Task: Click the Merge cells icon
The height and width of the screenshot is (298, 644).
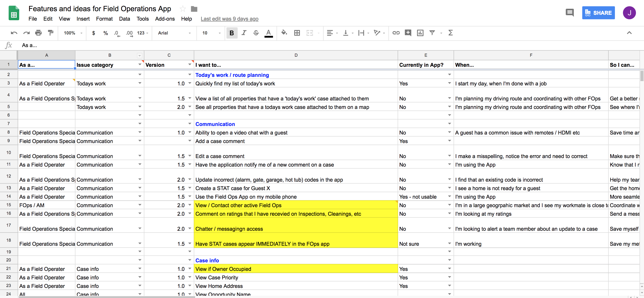Action: click(310, 33)
